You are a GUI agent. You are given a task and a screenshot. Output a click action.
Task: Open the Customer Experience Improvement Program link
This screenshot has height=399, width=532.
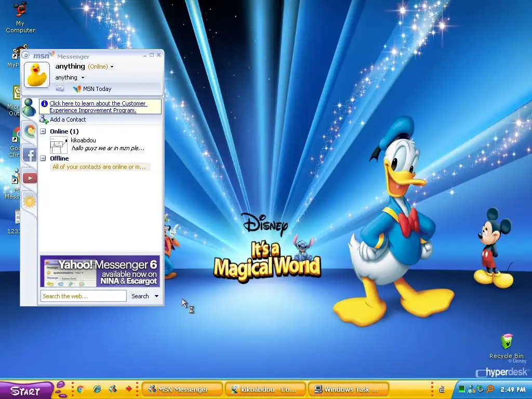[x=98, y=107]
